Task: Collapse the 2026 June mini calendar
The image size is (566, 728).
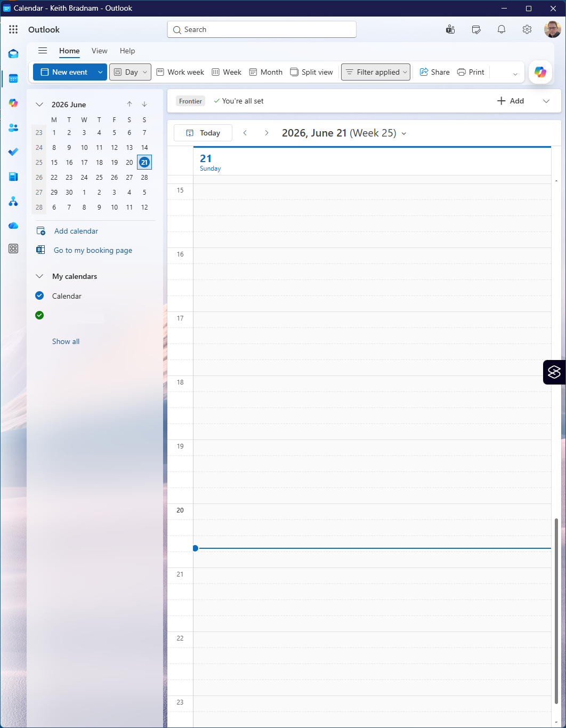Action: pyautogui.click(x=39, y=105)
